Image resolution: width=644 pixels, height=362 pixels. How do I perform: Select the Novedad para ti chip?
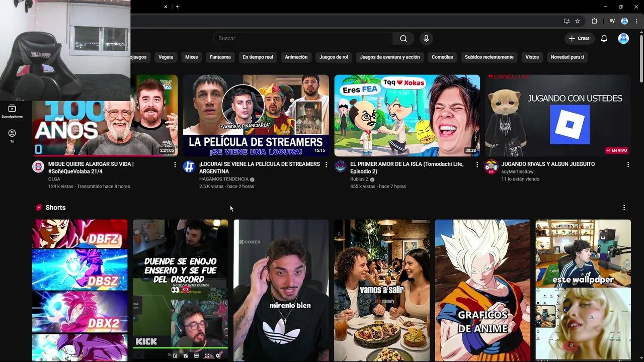[567, 57]
